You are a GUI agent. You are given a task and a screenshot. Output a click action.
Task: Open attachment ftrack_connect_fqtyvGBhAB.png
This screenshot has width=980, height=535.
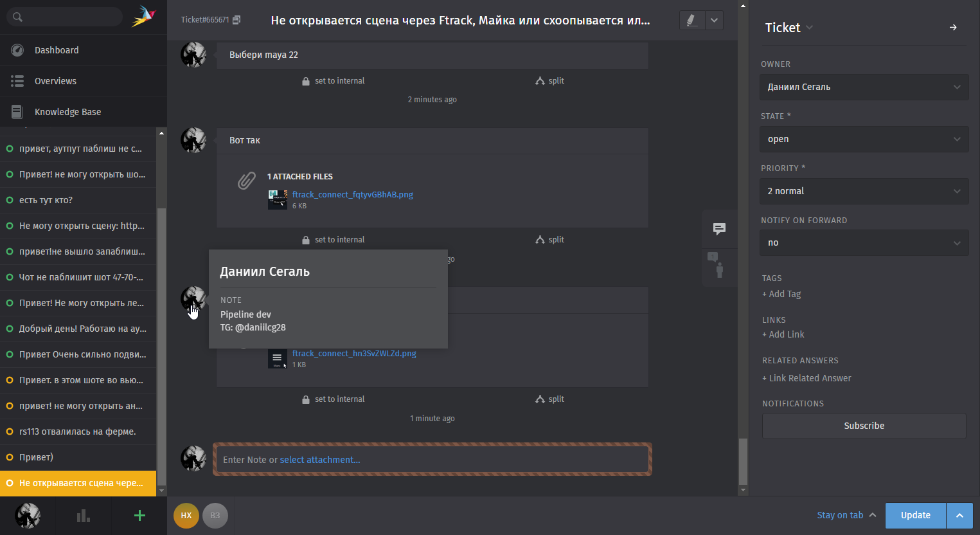point(352,195)
